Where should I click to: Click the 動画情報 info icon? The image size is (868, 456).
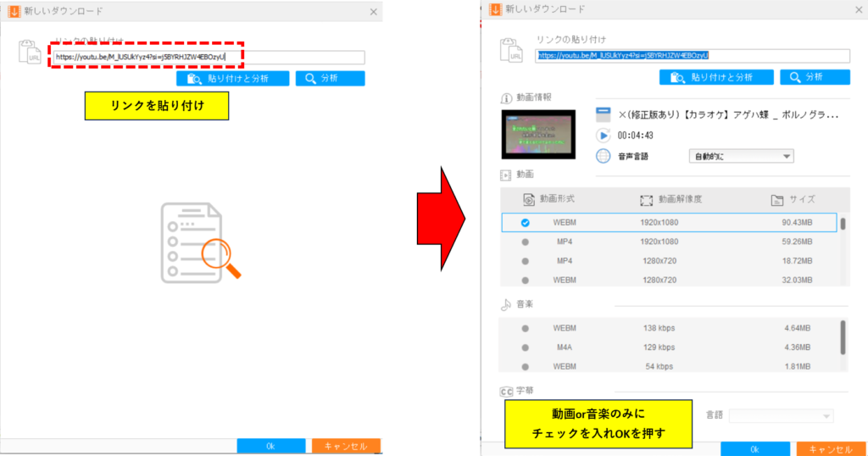(x=507, y=98)
